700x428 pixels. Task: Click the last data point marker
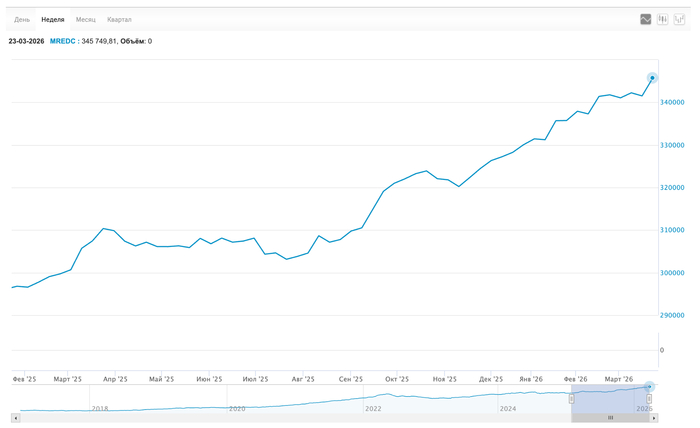(652, 77)
